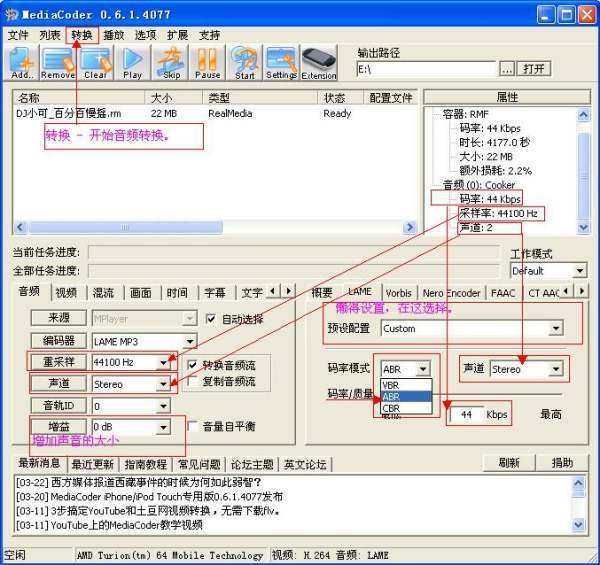Open LAME panel 声道 Stereo dropdown

coord(556,369)
